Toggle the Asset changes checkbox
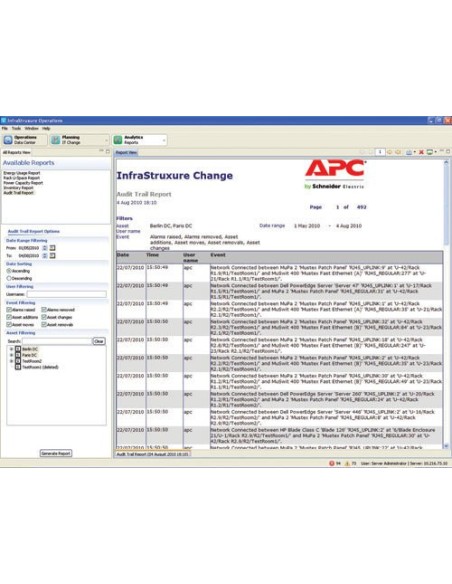The width and height of the screenshot is (452, 584). pos(44,317)
